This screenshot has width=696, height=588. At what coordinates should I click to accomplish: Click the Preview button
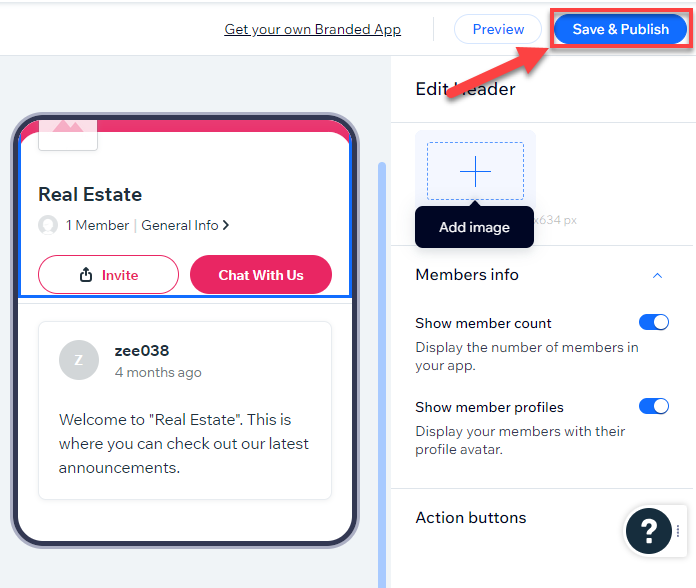click(x=498, y=29)
